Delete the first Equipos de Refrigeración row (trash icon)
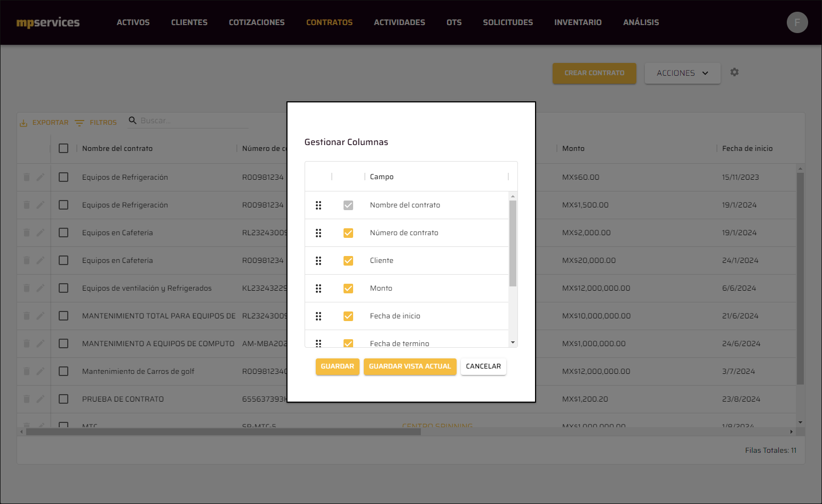The image size is (822, 504). (27, 177)
